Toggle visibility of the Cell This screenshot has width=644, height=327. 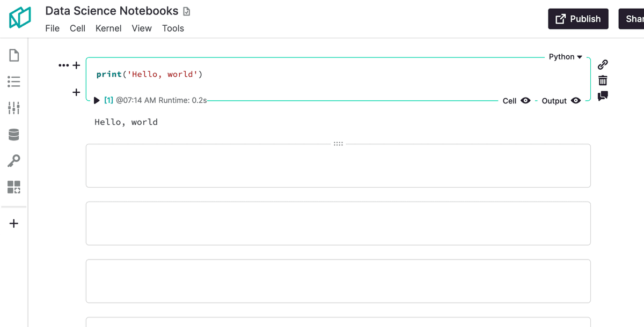click(525, 100)
